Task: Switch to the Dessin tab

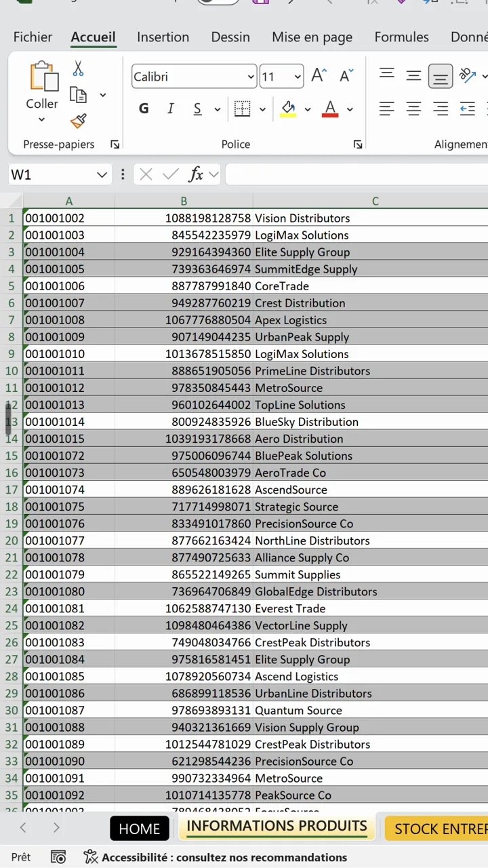Action: tap(230, 37)
